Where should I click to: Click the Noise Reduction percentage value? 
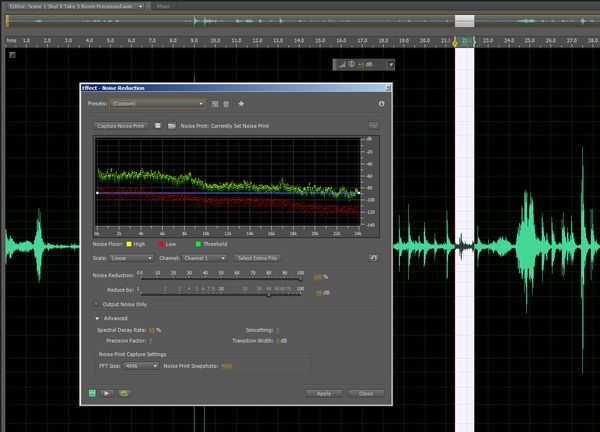318,277
